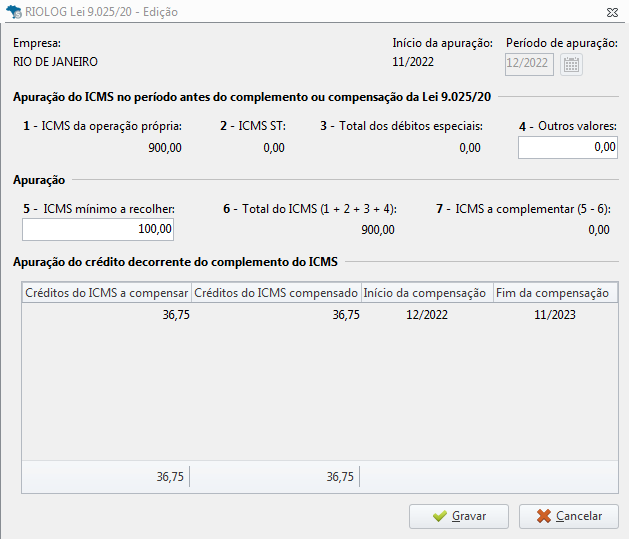This screenshot has width=629, height=539.
Task: Focus the Outros valores input field
Action: [568, 148]
